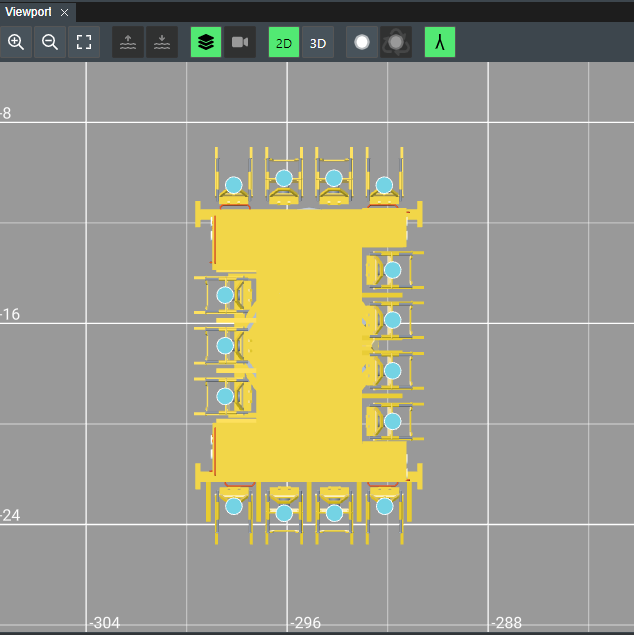Toggle the video camera view button
Image resolution: width=634 pixels, height=635 pixels.
pos(240,42)
